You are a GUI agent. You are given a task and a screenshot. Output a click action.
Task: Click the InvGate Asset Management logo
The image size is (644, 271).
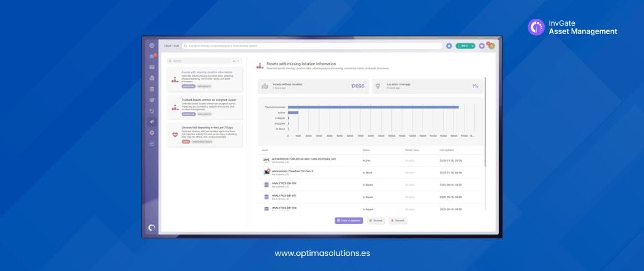point(572,27)
